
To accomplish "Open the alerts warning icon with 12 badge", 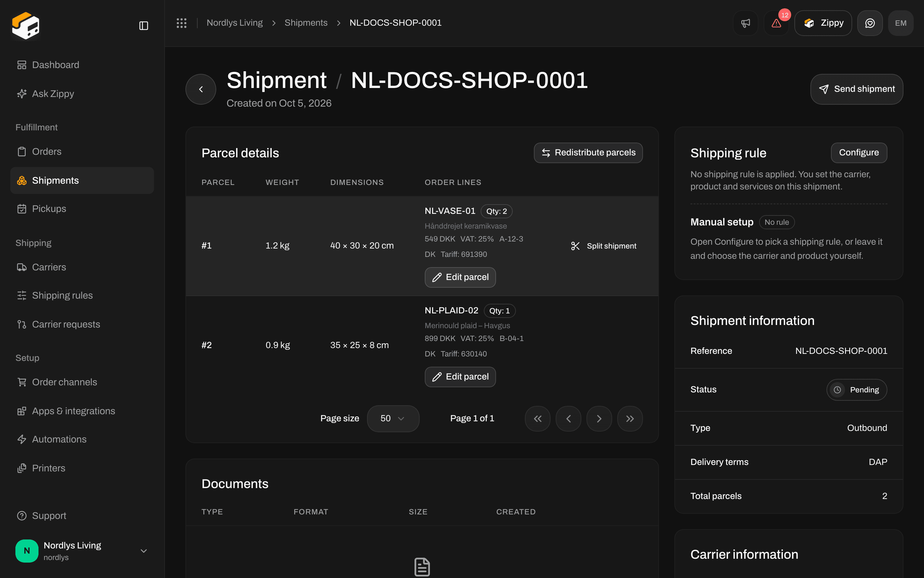I will (x=776, y=23).
